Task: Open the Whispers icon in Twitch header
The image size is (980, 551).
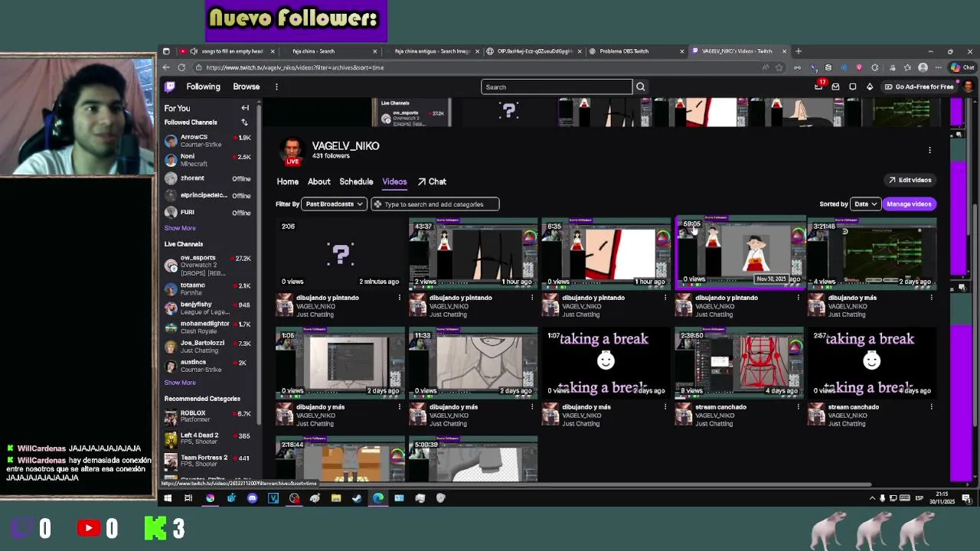Action: coord(852,86)
